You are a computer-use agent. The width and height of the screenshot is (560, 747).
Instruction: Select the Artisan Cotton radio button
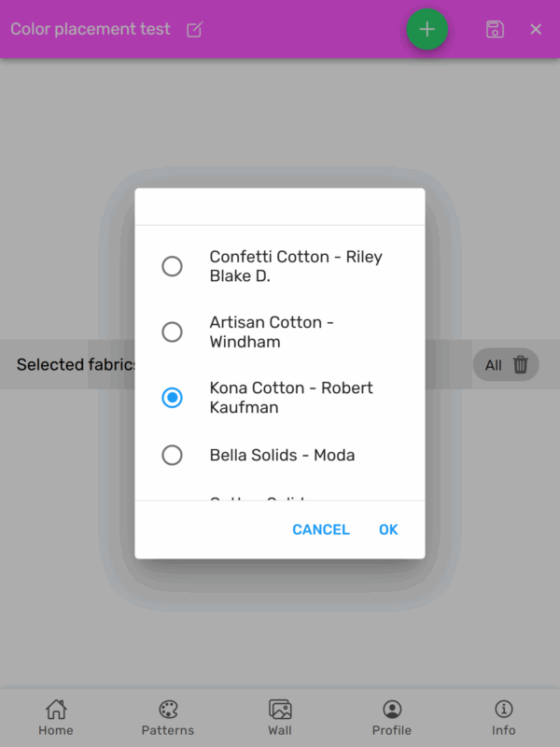pos(172,331)
